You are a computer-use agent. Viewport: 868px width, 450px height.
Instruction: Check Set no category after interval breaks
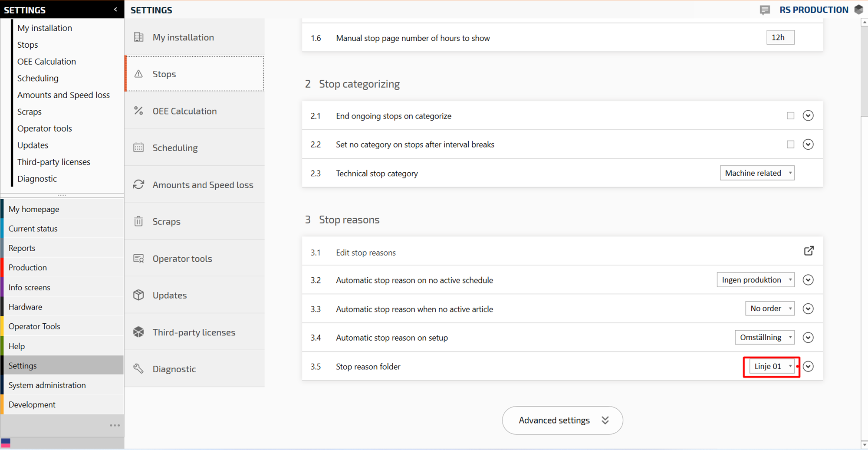pyautogui.click(x=790, y=145)
